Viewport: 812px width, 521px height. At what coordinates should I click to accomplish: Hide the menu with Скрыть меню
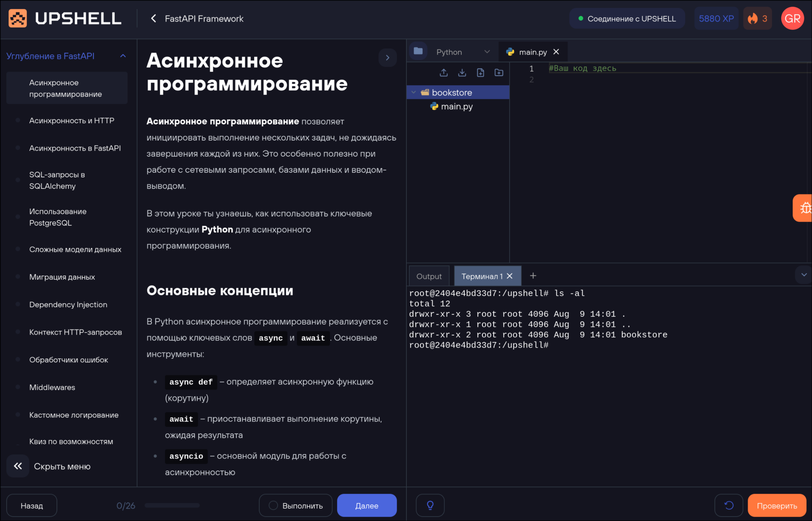coord(49,466)
